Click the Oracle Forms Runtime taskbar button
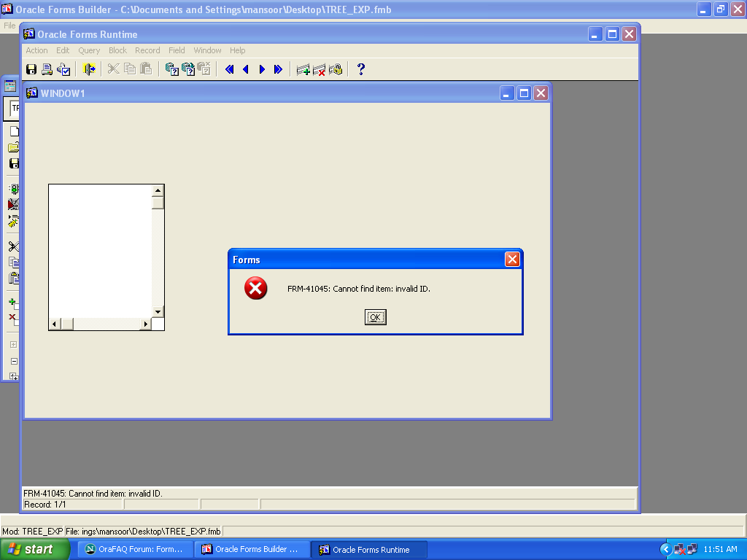Image resolution: width=747 pixels, height=560 pixels. pyautogui.click(x=369, y=550)
